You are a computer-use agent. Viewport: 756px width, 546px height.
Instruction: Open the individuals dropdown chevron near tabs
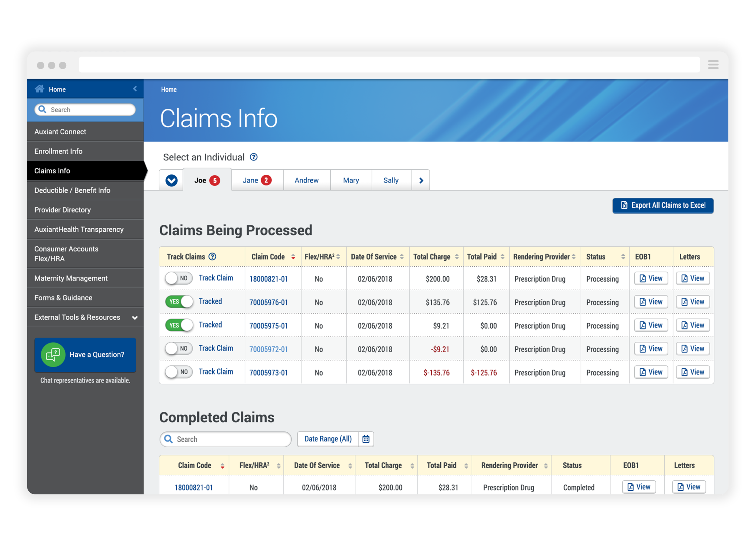click(x=171, y=180)
